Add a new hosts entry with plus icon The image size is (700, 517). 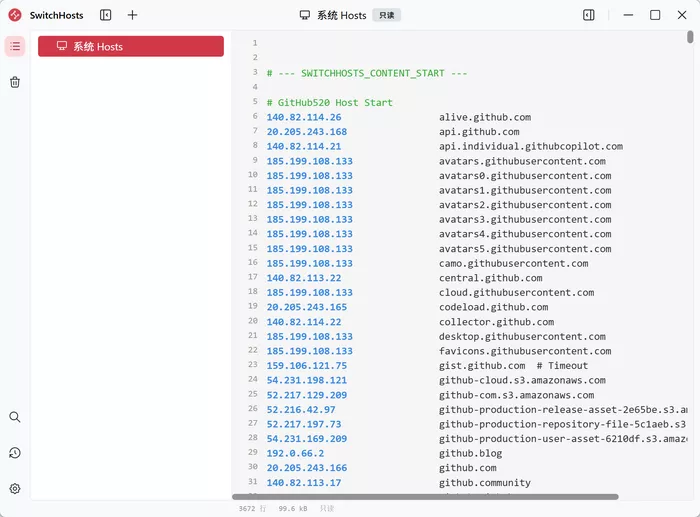click(x=132, y=15)
